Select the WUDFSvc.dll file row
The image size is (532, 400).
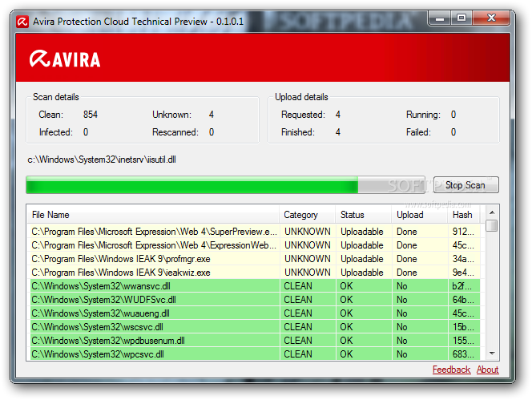(255, 300)
